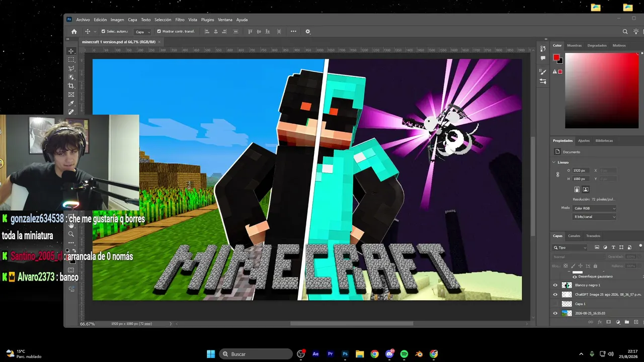Open Spotify from the taskbar

click(x=404, y=354)
